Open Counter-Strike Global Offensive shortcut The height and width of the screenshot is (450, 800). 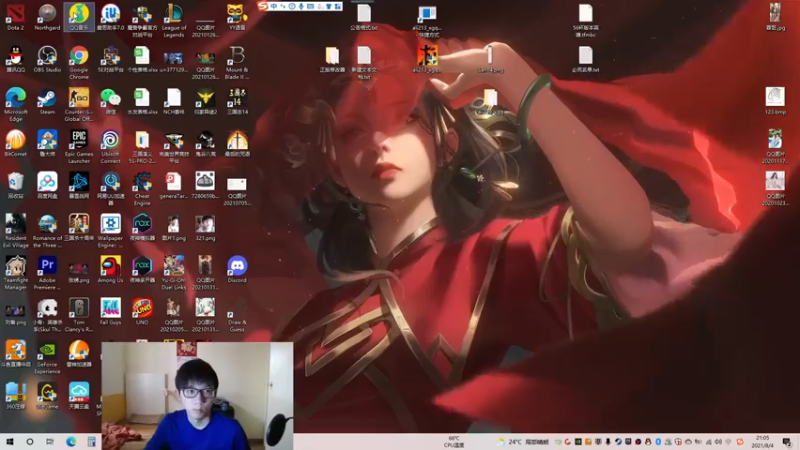pos(79,105)
